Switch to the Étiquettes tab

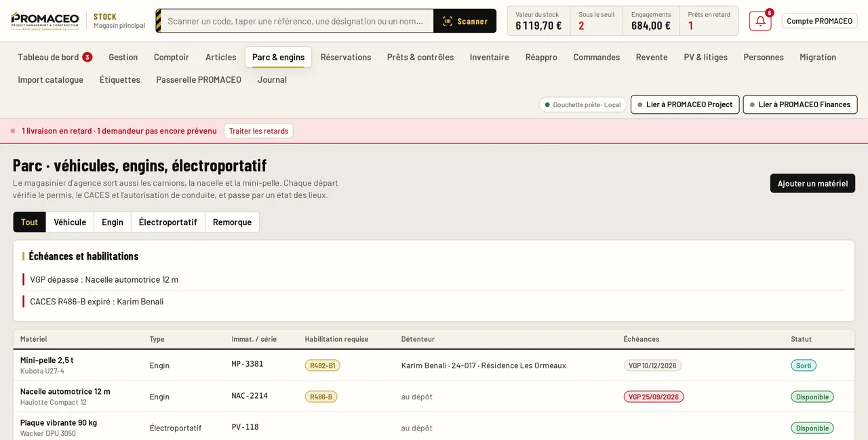[x=120, y=79]
